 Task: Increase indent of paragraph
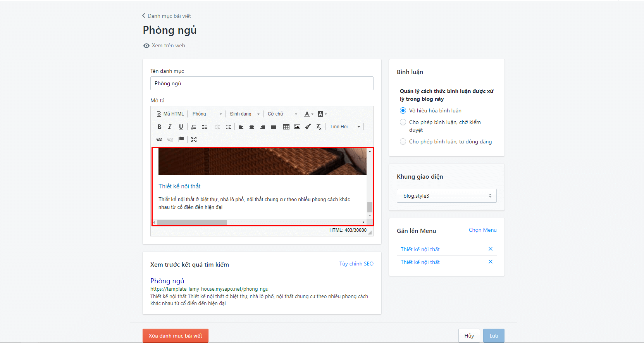[x=228, y=127]
